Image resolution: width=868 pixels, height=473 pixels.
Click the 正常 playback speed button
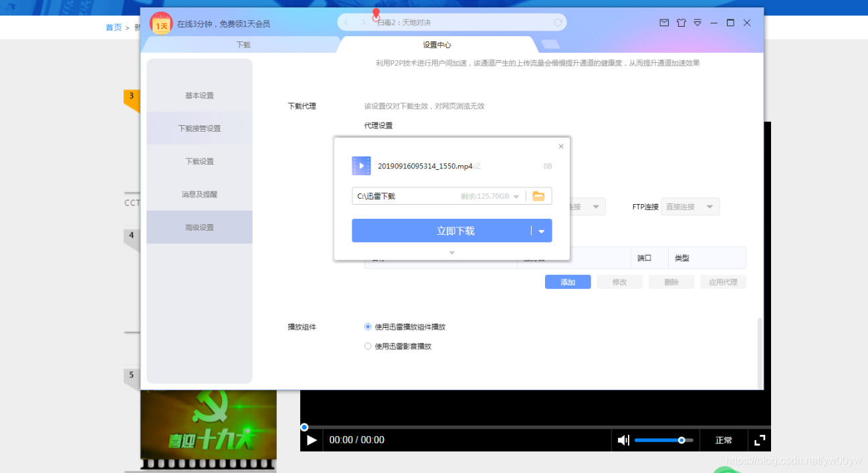click(x=724, y=440)
